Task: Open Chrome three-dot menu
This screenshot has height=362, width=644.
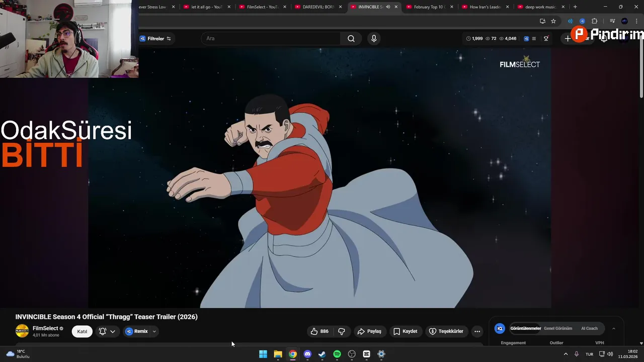Action: click(x=636, y=21)
